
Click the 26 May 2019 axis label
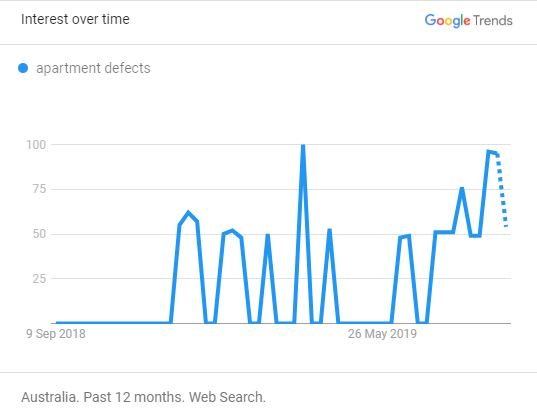point(382,334)
